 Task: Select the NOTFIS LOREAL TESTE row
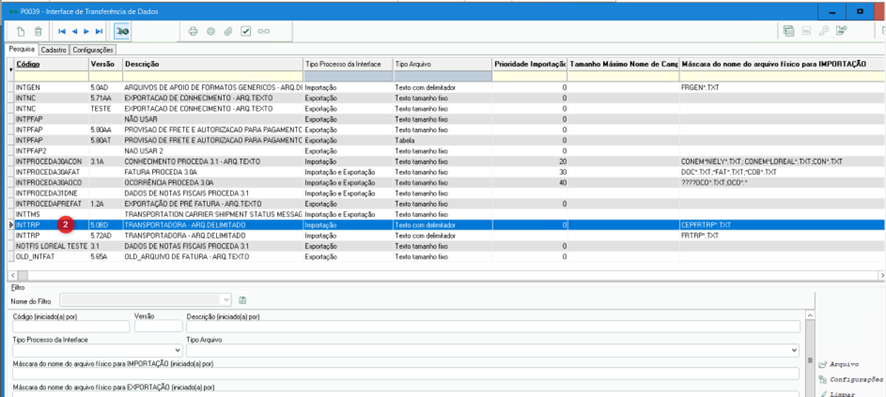446,246
